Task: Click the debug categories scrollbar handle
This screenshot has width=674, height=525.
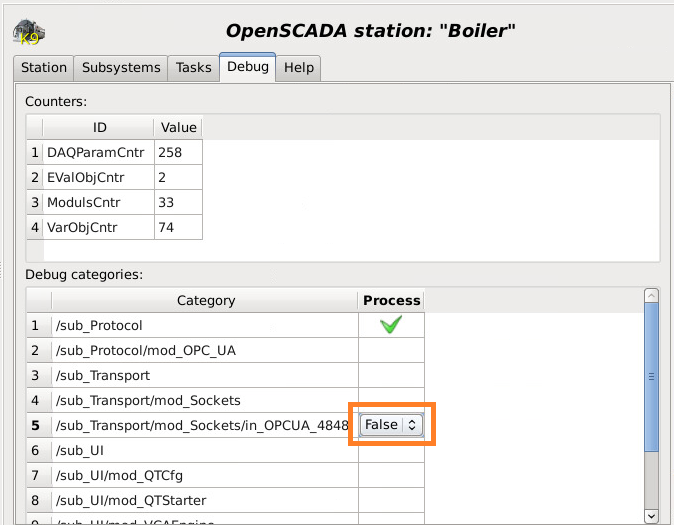Action: [651, 377]
